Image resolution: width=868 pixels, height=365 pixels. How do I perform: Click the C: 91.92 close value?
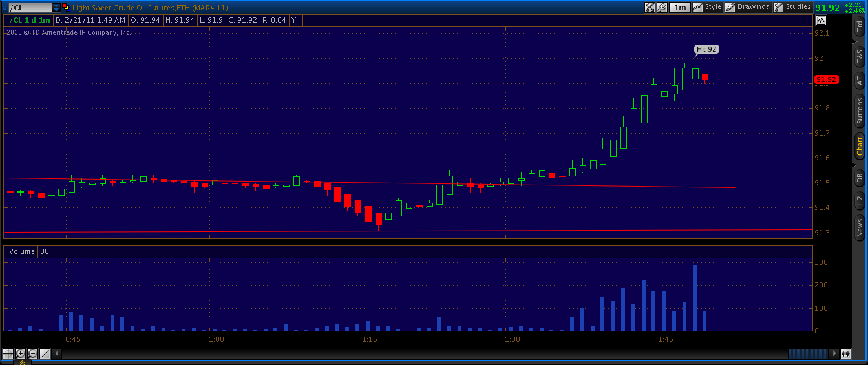(x=243, y=20)
